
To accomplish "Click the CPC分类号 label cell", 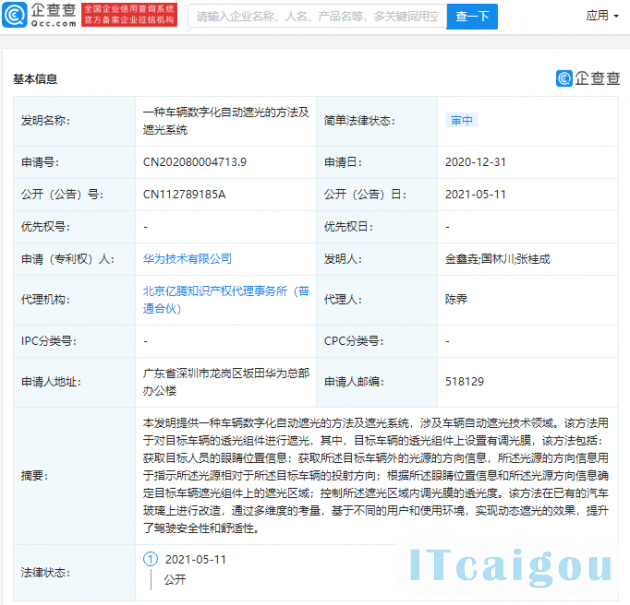I will point(377,341).
